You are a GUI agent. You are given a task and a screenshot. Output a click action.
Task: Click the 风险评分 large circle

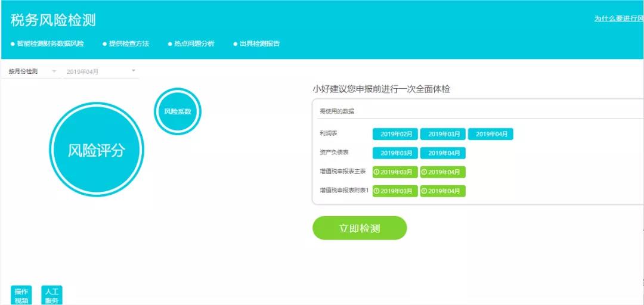[96, 150]
